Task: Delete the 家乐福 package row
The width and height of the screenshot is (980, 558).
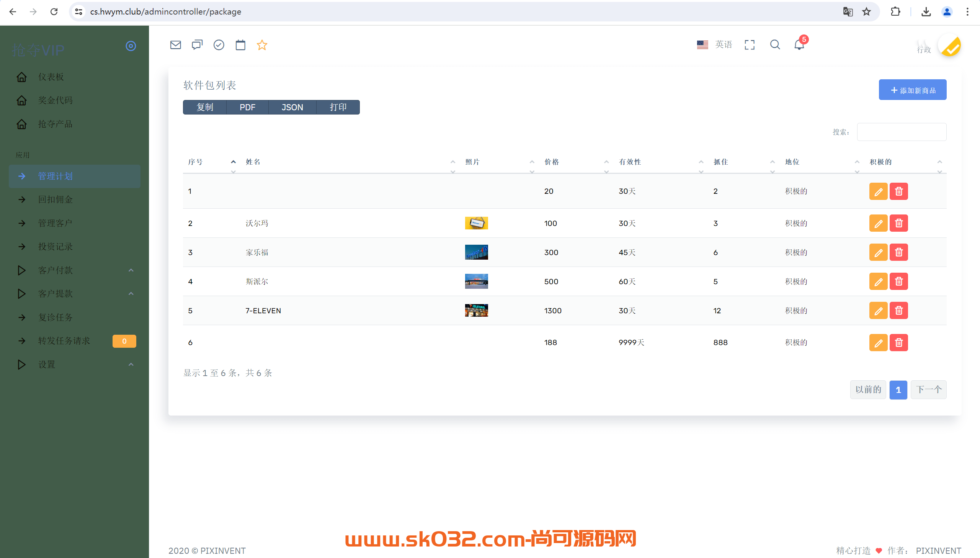Action: coord(898,252)
